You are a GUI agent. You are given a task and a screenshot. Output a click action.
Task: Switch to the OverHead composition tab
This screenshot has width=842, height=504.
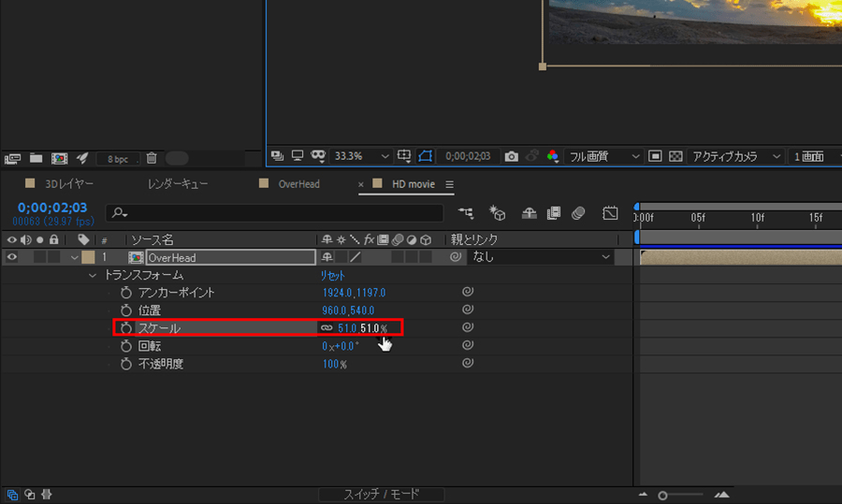pos(298,184)
